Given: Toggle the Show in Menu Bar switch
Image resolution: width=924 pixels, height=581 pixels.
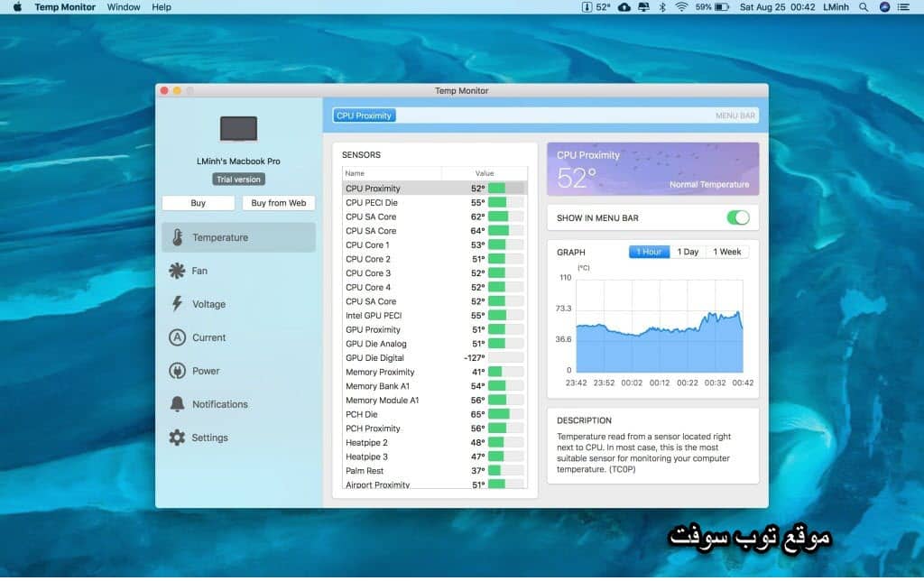Looking at the screenshot, I should click(738, 217).
